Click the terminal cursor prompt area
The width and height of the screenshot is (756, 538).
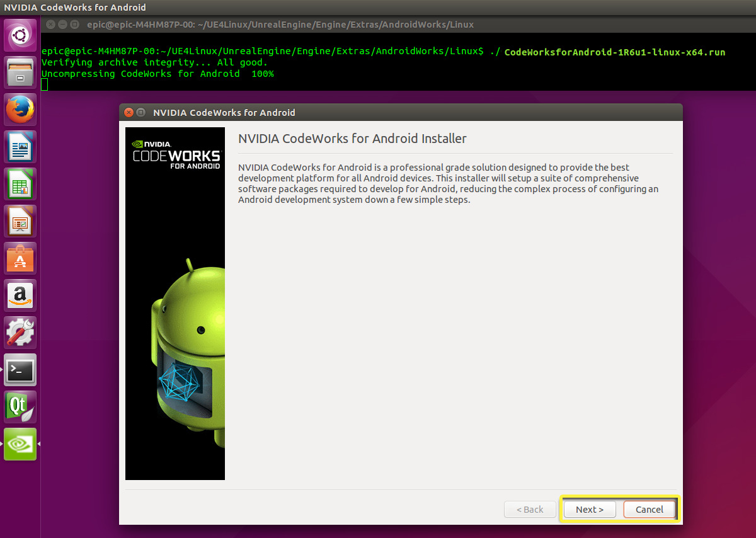point(43,84)
